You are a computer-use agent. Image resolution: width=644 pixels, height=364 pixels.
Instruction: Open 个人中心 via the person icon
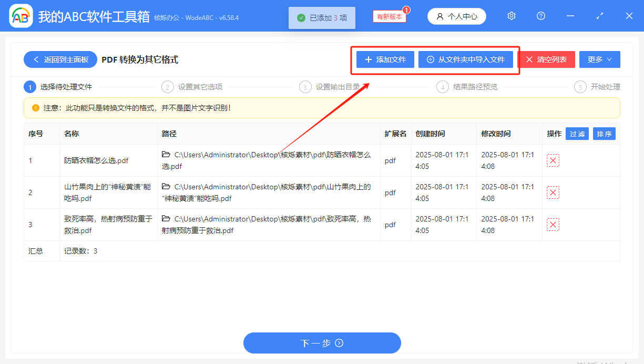456,16
